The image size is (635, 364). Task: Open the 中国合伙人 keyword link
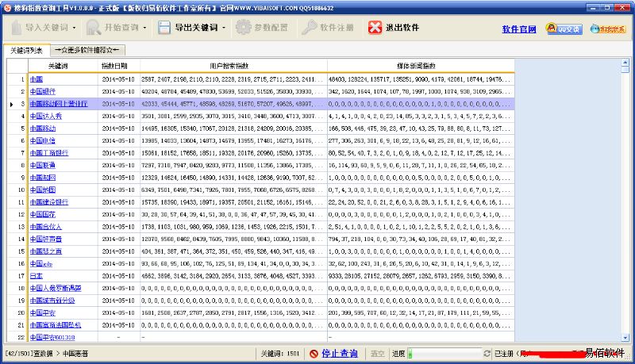pos(46,227)
